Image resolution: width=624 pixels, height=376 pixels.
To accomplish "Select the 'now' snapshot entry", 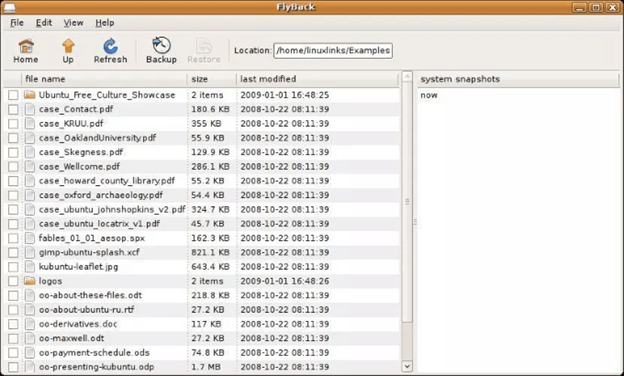I will pyautogui.click(x=429, y=95).
